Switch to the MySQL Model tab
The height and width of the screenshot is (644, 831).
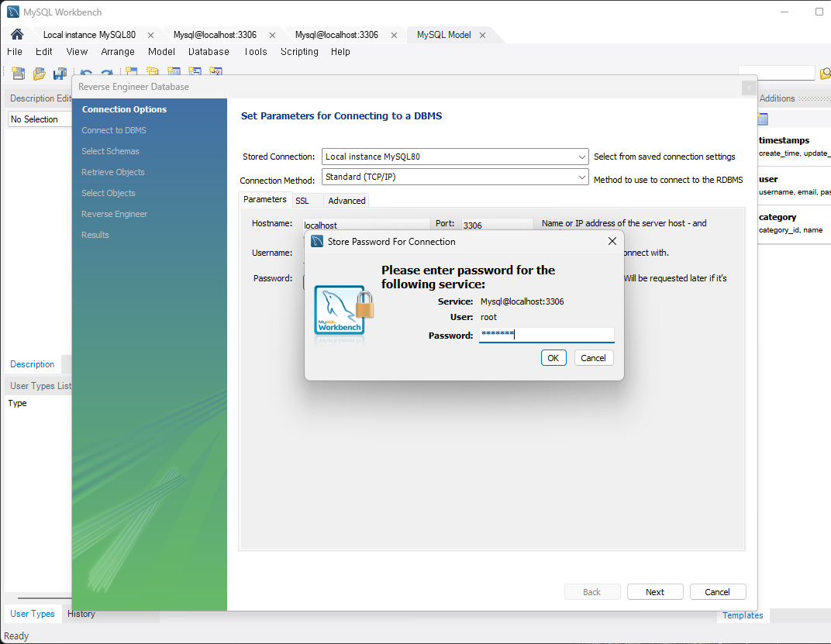click(x=443, y=35)
